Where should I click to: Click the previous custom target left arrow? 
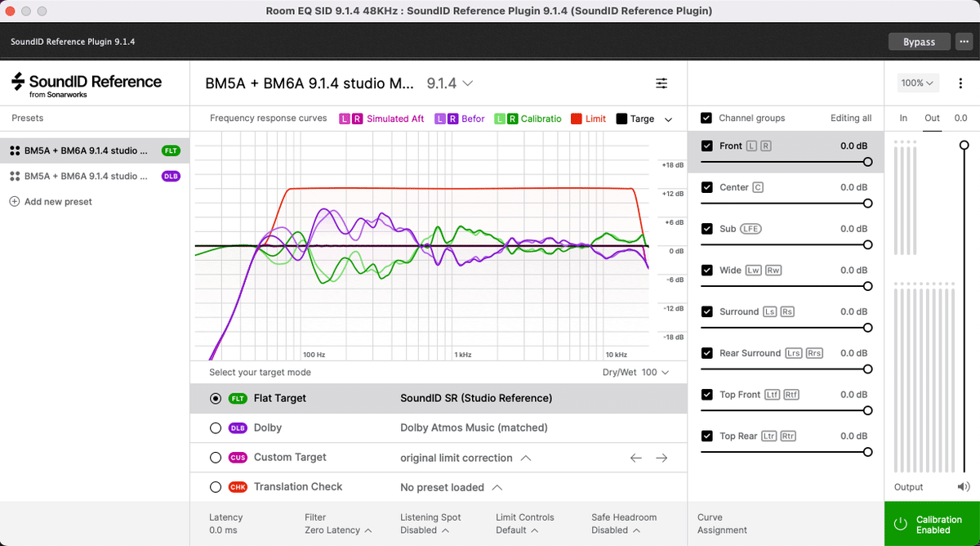coord(636,458)
